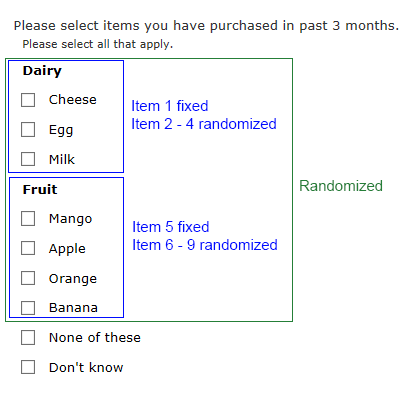Tick the Egg checkbox
The width and height of the screenshot is (419, 396).
pyautogui.click(x=28, y=130)
